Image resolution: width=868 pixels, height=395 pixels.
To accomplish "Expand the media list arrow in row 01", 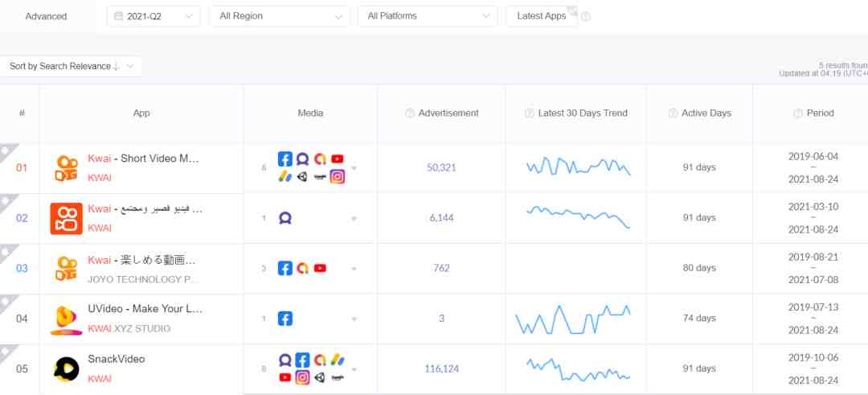I will (x=354, y=168).
